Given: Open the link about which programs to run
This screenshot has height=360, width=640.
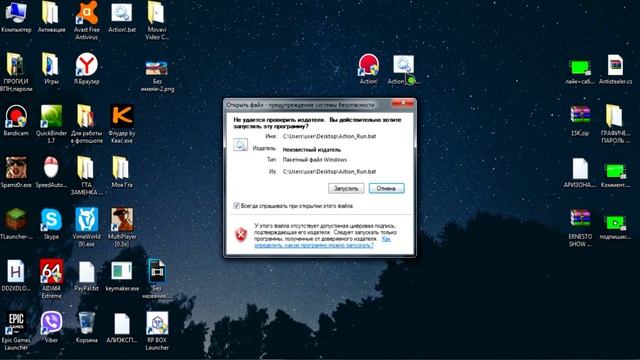Looking at the screenshot, I should [x=314, y=245].
